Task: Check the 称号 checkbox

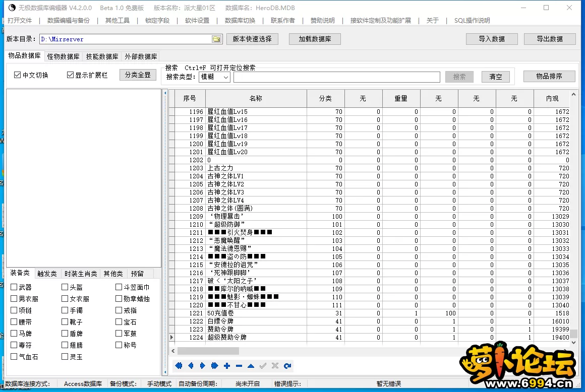Action: [x=119, y=345]
